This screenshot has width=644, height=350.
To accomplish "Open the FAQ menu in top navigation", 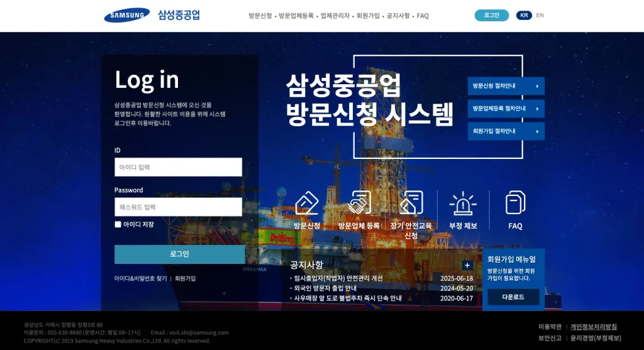I will click(423, 16).
